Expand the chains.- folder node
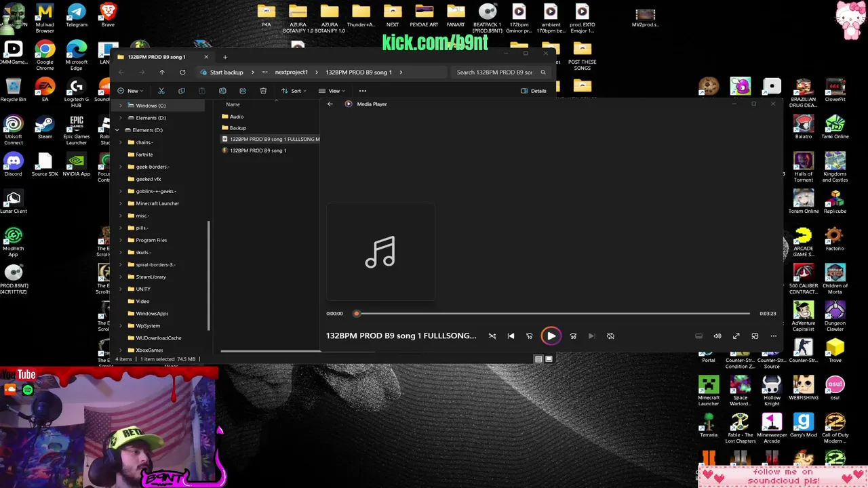 (121, 142)
